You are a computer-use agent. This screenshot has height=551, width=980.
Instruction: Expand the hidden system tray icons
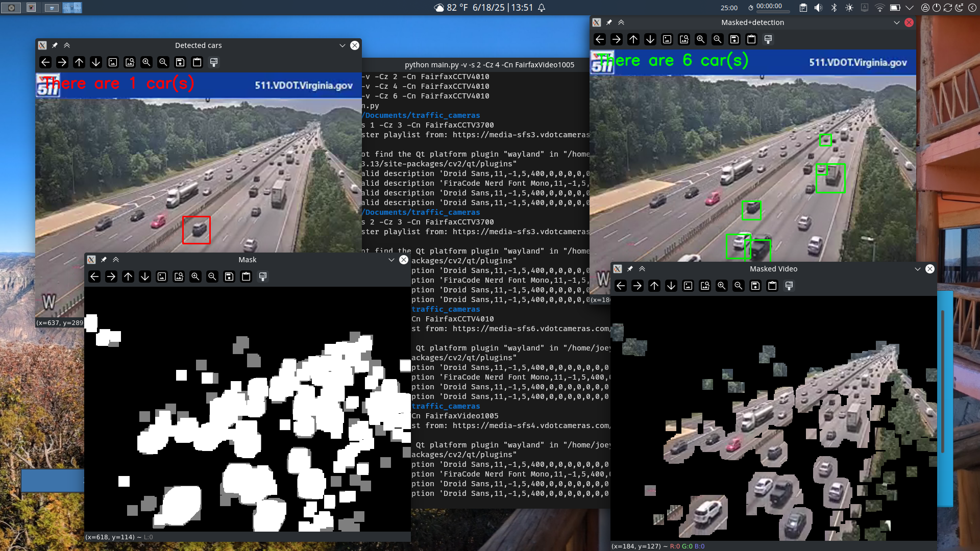coord(910,7)
